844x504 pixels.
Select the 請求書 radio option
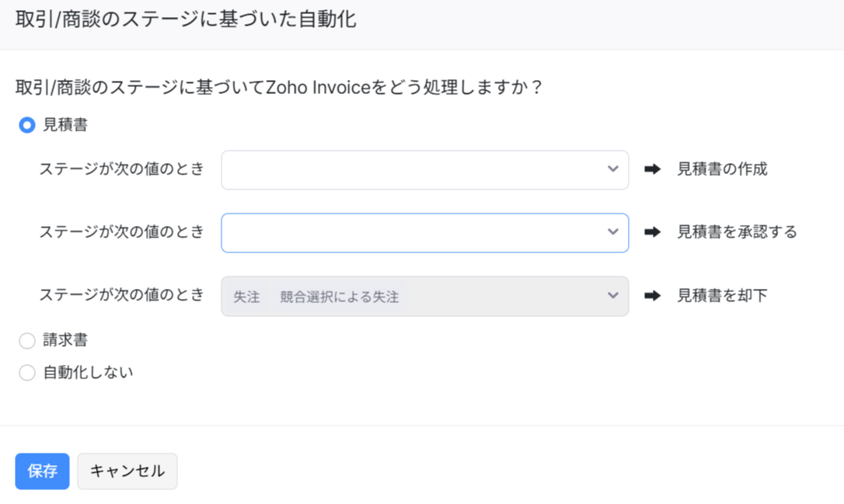pyautogui.click(x=27, y=341)
